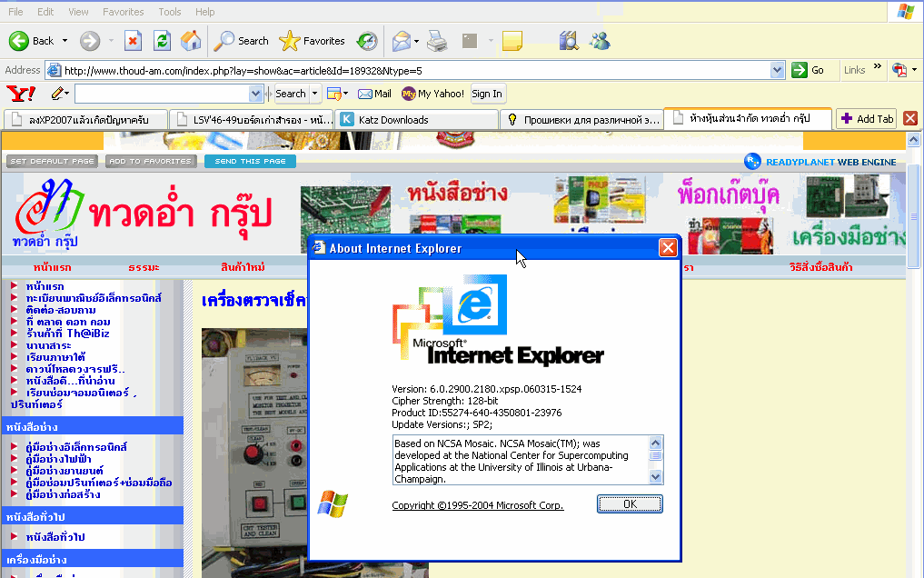Open the Help menu
This screenshot has width=924, height=578.
coord(205,12)
